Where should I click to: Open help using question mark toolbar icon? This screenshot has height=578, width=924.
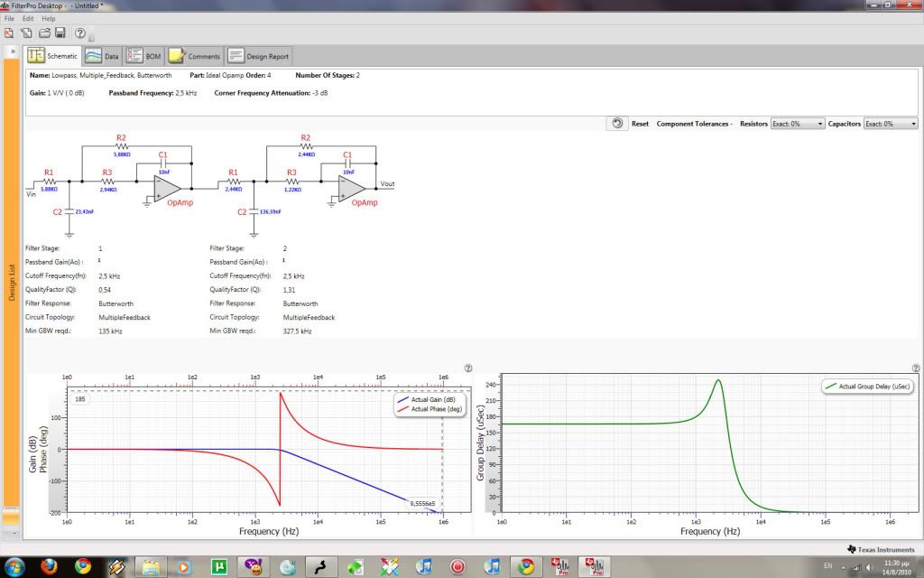pos(80,33)
